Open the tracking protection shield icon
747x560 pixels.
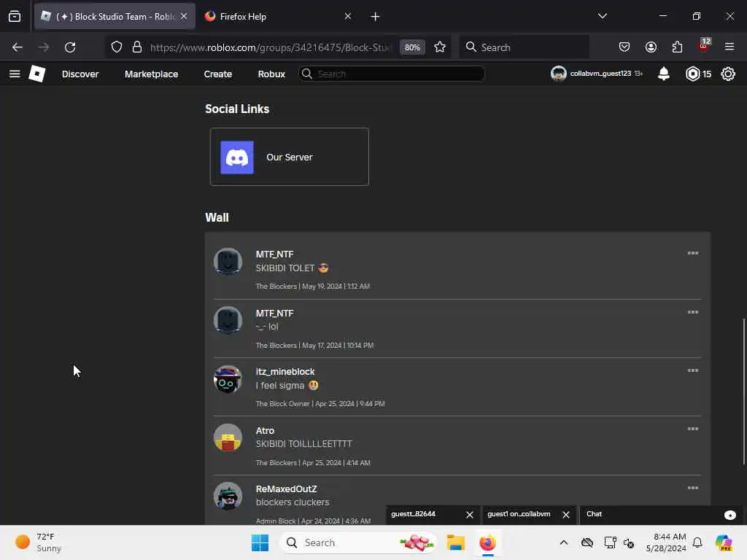point(117,47)
